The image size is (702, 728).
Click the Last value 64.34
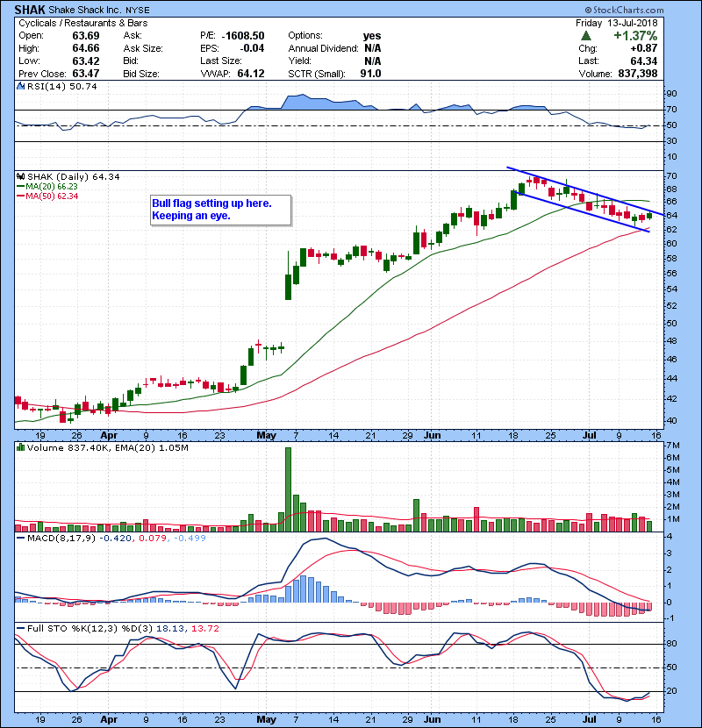[x=644, y=61]
